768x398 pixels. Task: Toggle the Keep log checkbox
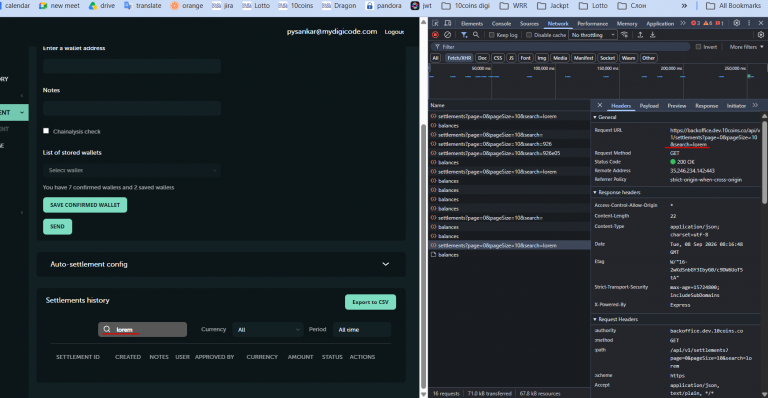(x=491, y=35)
